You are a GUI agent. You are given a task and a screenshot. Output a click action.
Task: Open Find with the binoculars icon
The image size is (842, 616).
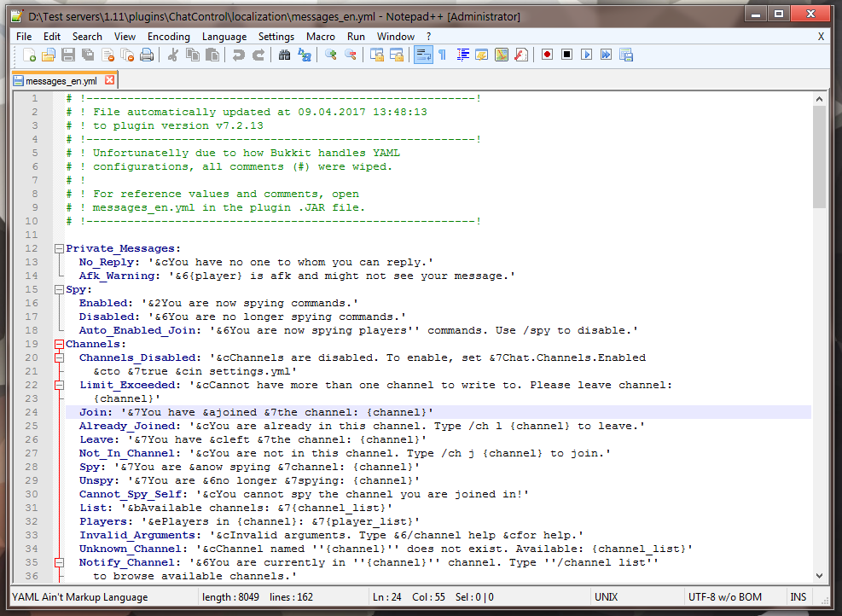[285, 55]
